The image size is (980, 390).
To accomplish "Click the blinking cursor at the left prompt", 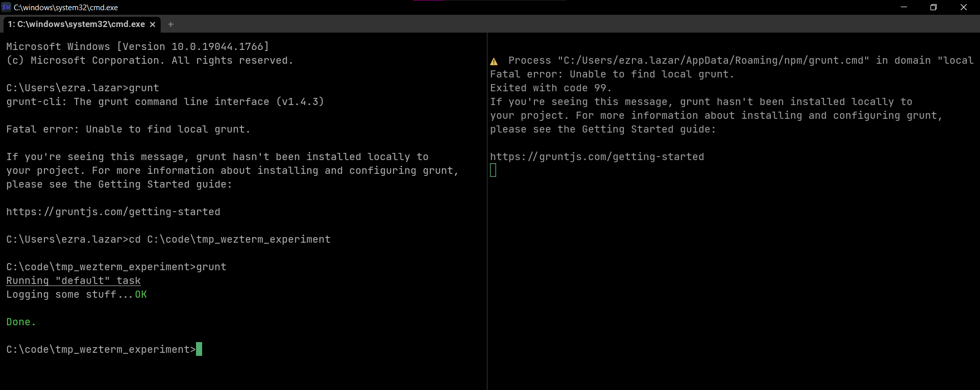I will (199, 349).
